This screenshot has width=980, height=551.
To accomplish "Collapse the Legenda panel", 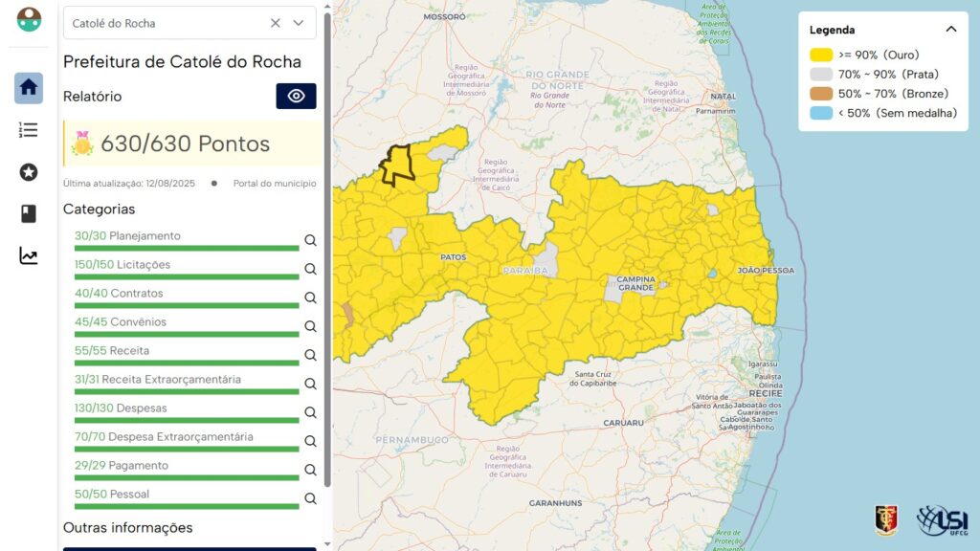I will pyautogui.click(x=950, y=30).
